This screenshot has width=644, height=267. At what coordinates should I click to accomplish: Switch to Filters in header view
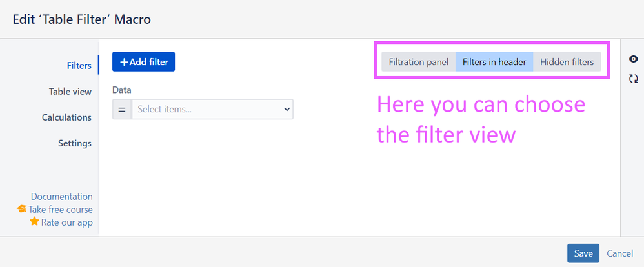click(494, 62)
